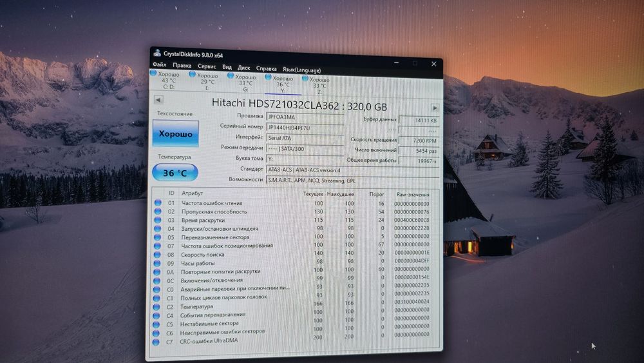Click status icon of attribute C4

(x=156, y=316)
